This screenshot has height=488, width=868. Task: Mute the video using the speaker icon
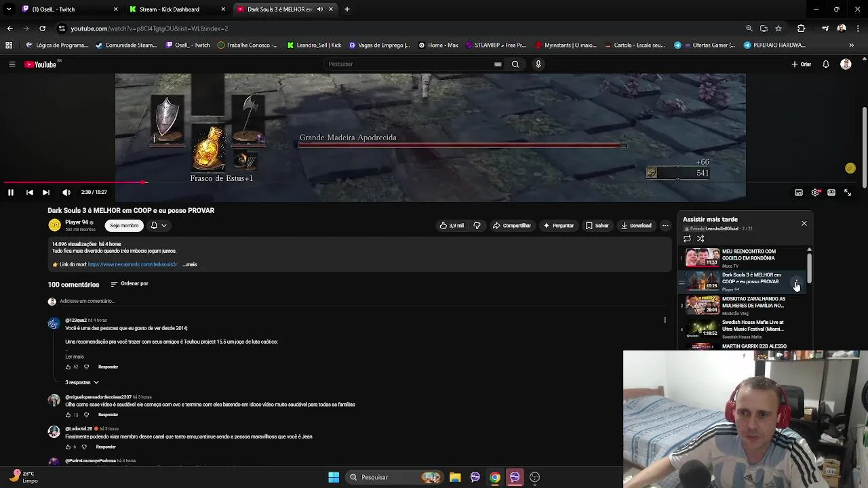(x=66, y=192)
